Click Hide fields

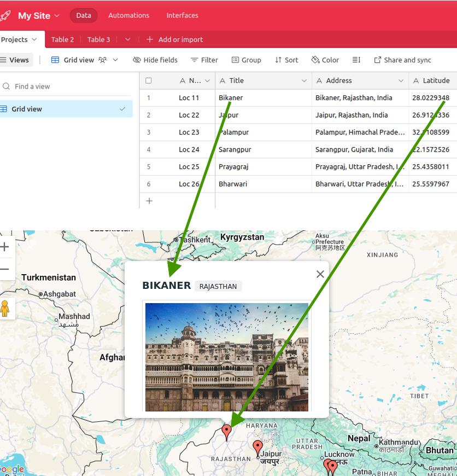[155, 60]
